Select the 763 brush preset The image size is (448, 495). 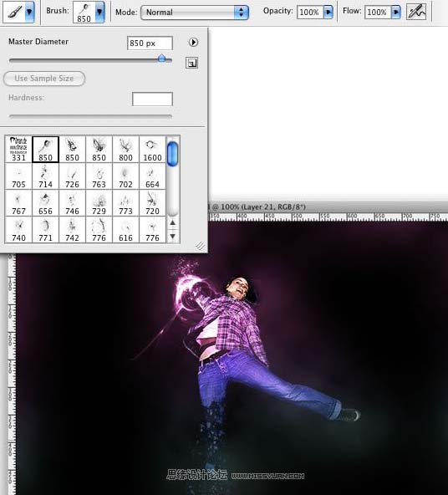click(x=99, y=176)
